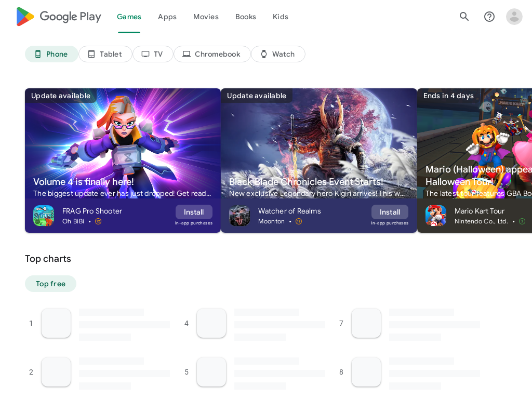
Task: Open the Movies tab
Action: pyautogui.click(x=206, y=17)
